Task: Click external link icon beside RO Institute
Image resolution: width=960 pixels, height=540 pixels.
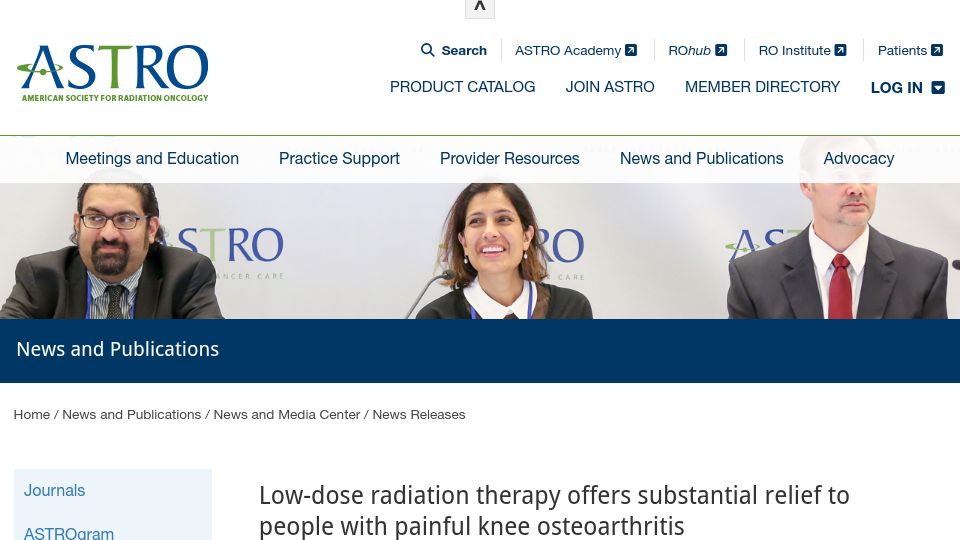Action: coord(841,50)
